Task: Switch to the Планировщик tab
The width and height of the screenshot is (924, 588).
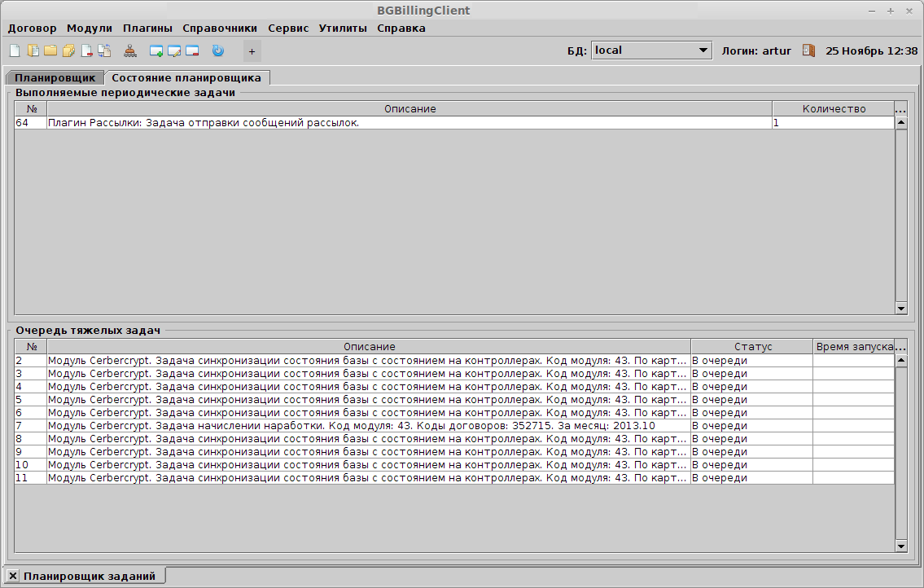Action: 52,77
